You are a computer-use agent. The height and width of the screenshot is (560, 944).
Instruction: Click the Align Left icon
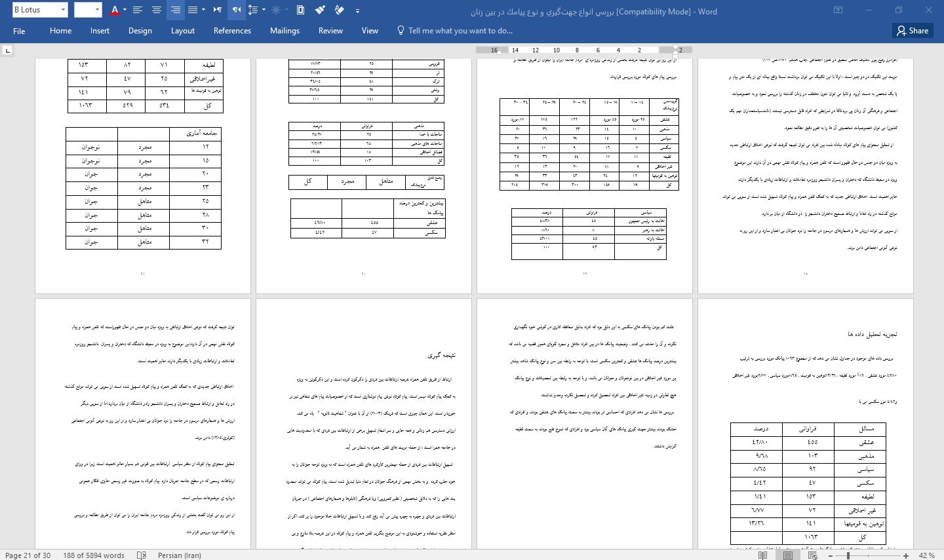click(x=138, y=10)
